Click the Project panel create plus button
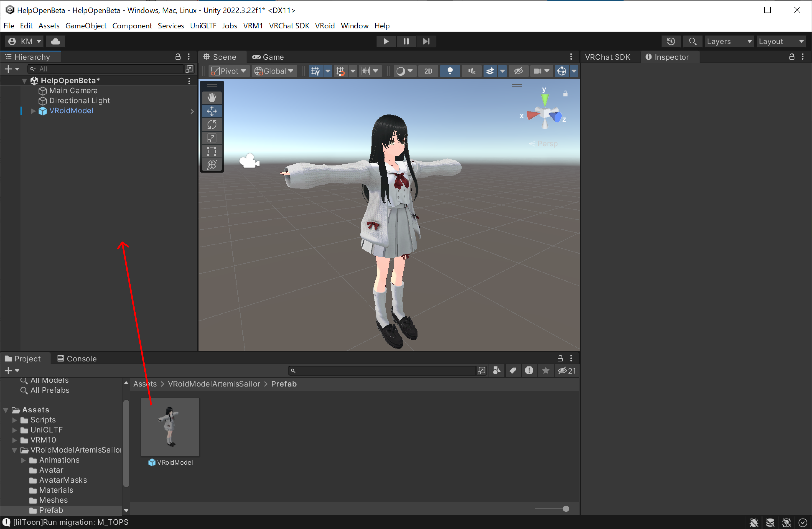This screenshot has height=529, width=812. 11,370
